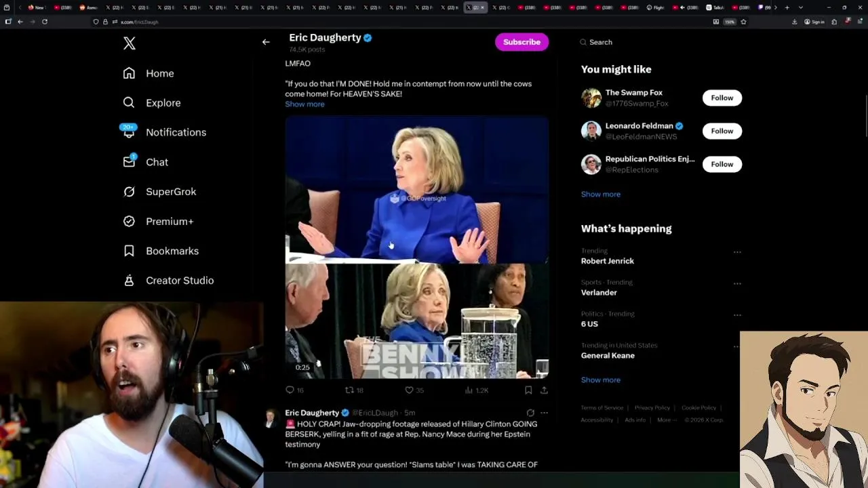The image size is (868, 488).
Task: Click the Subscribe button
Action: tap(521, 42)
